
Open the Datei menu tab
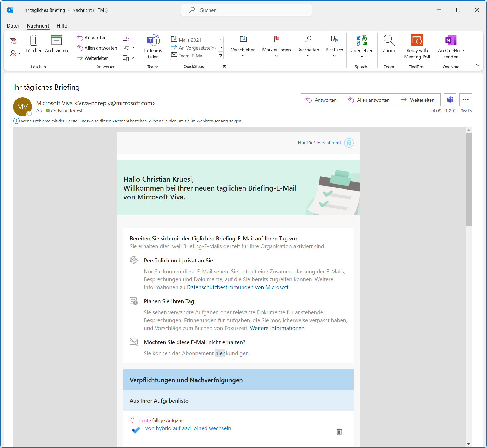click(x=13, y=26)
